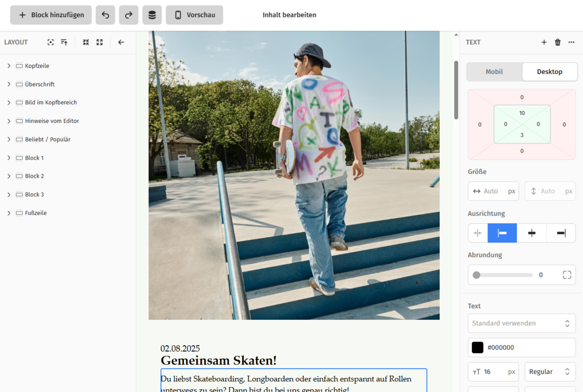Switch the view to Mobil
The image size is (583, 392).
(493, 71)
